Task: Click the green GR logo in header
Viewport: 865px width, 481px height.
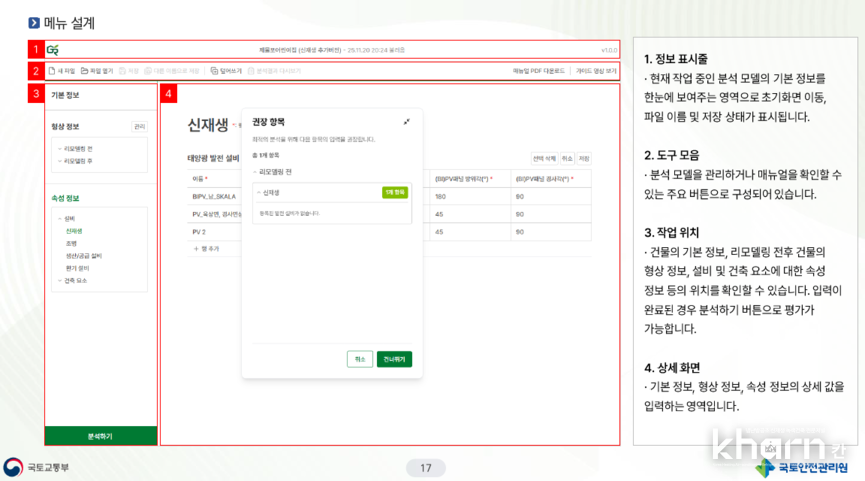Action: click(52, 50)
